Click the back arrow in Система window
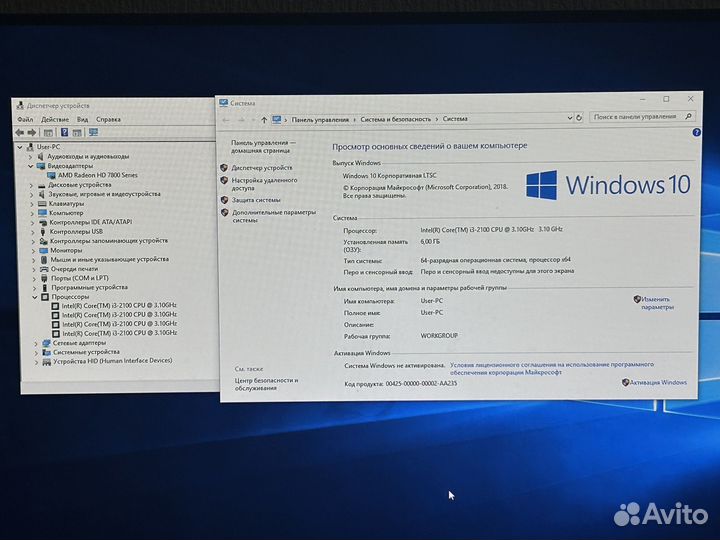 click(x=226, y=120)
